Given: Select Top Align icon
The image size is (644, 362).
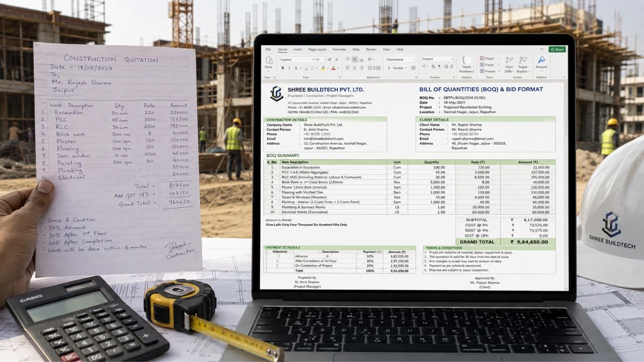Looking at the screenshot, I should 348,58.
